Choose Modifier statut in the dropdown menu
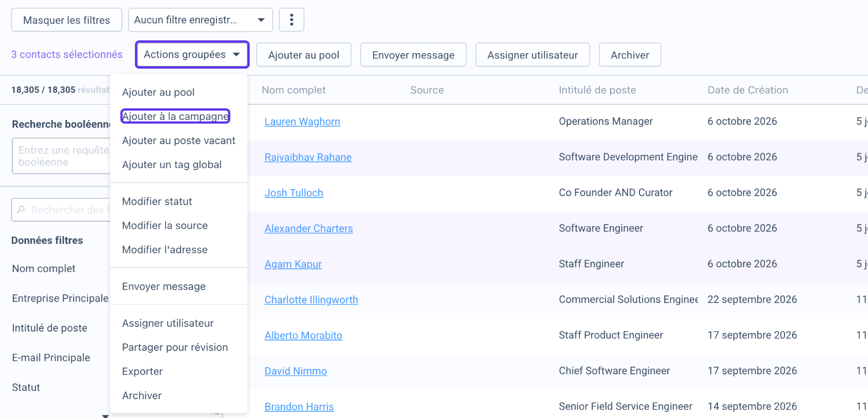 pos(157,201)
